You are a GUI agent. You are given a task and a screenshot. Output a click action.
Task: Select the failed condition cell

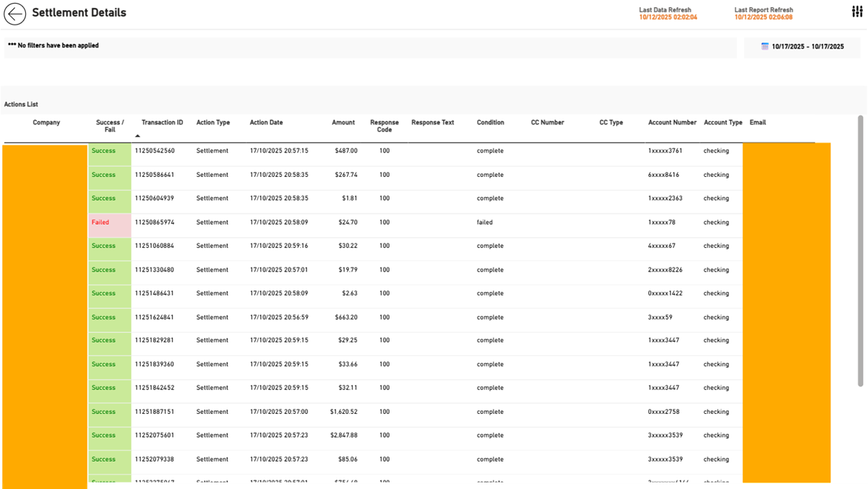pos(485,222)
